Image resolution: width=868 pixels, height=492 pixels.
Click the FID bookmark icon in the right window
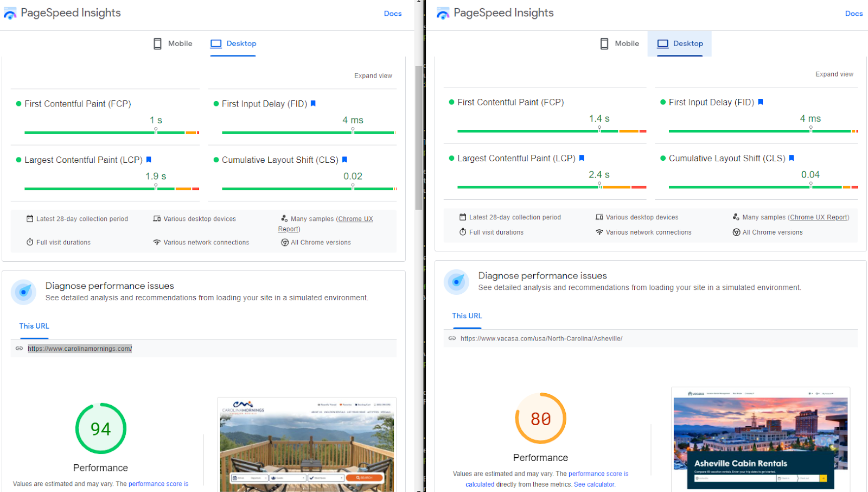(761, 102)
